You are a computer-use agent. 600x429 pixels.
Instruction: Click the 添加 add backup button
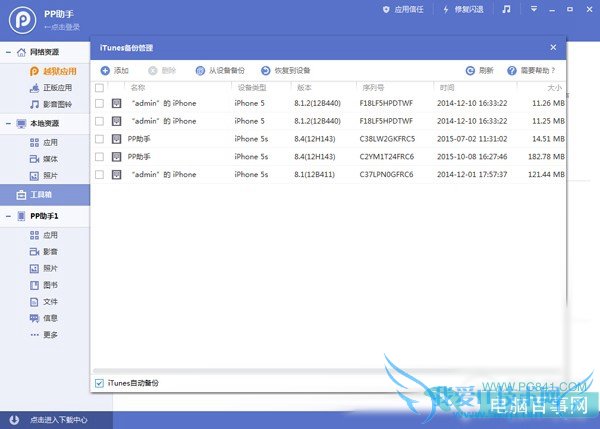(x=114, y=70)
